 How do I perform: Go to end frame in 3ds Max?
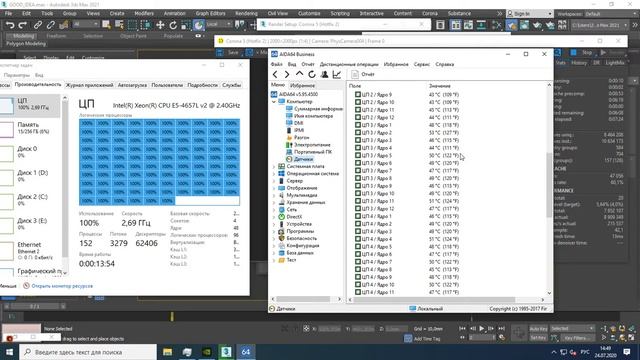tap(501, 329)
